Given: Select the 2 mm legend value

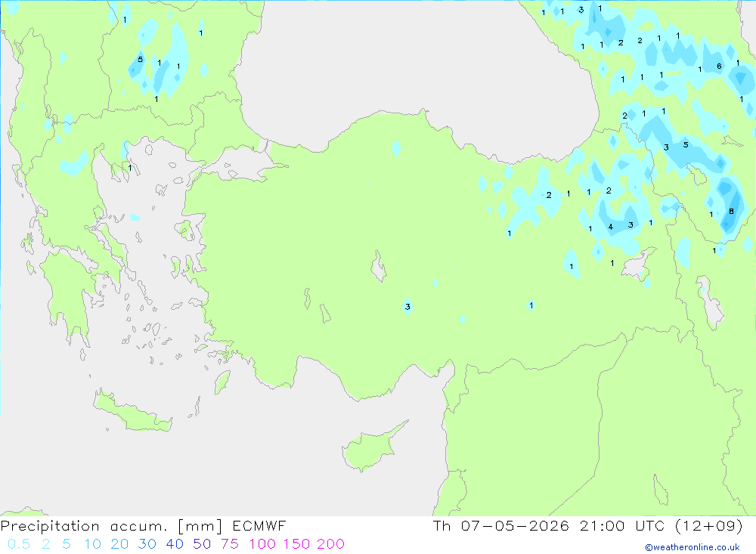Looking at the screenshot, I should click(46, 544).
